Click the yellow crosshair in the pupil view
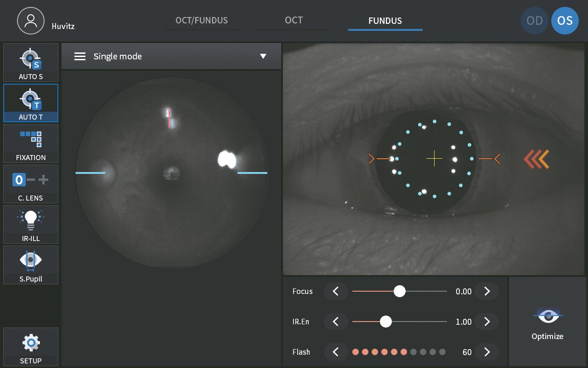 [x=434, y=159]
